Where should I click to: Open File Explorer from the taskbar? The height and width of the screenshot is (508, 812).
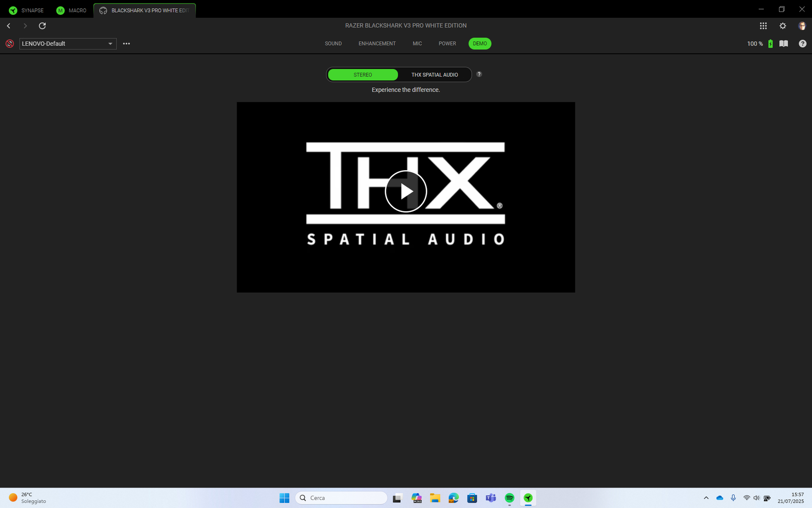click(435, 498)
